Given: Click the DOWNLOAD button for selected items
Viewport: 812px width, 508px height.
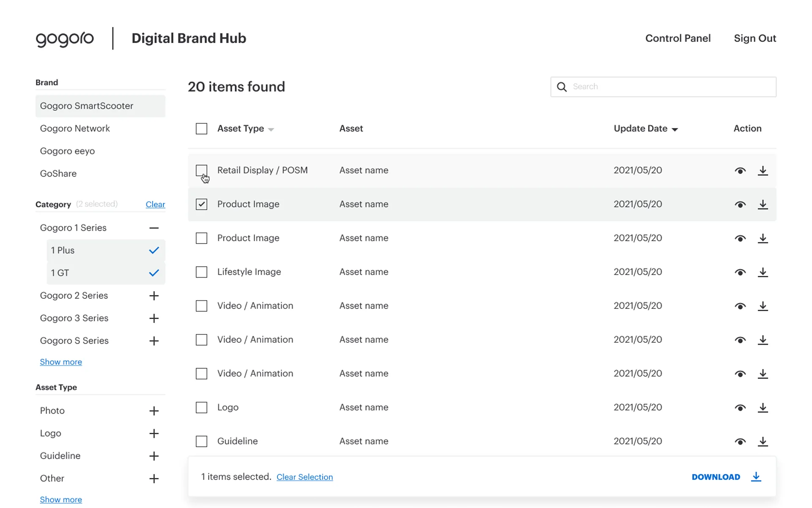Looking at the screenshot, I should pos(716,477).
